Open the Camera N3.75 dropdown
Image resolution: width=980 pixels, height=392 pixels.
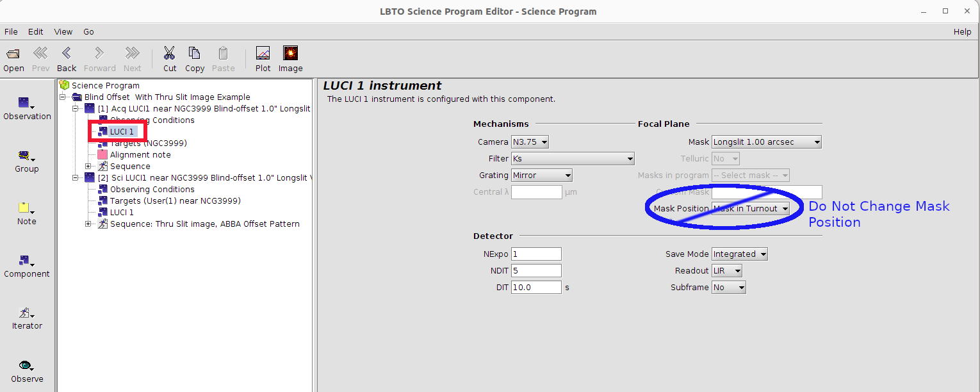pyautogui.click(x=530, y=142)
